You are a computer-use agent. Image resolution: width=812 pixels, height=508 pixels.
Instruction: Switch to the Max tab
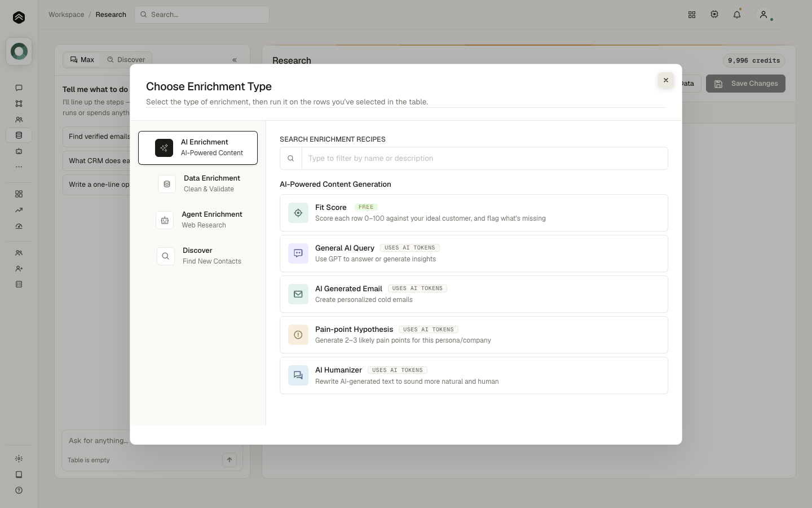click(x=82, y=59)
